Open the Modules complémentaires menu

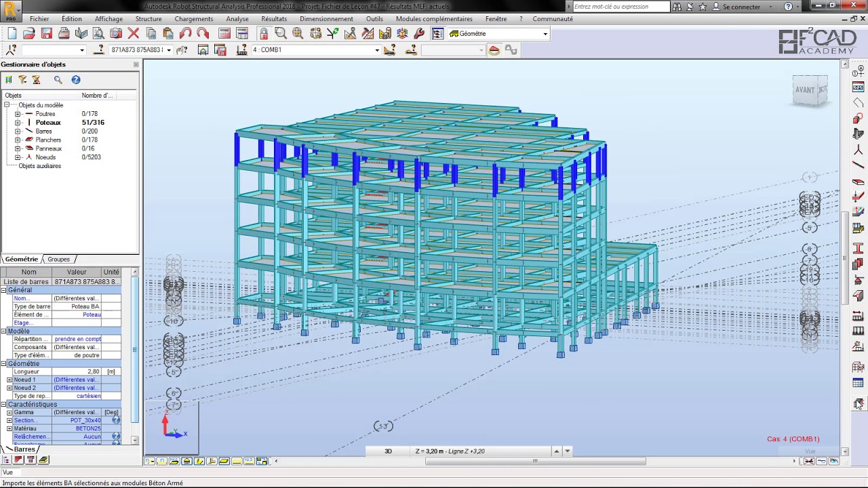tap(434, 19)
